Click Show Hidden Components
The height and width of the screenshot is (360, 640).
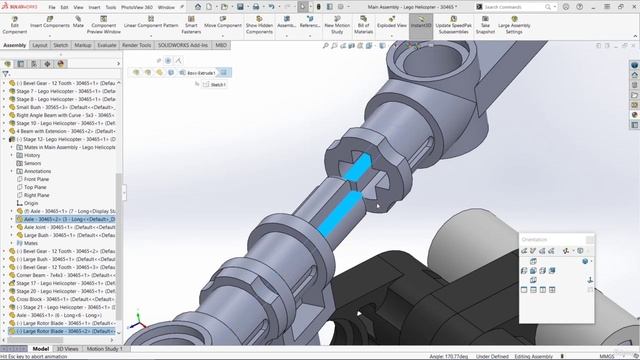[x=259, y=25]
